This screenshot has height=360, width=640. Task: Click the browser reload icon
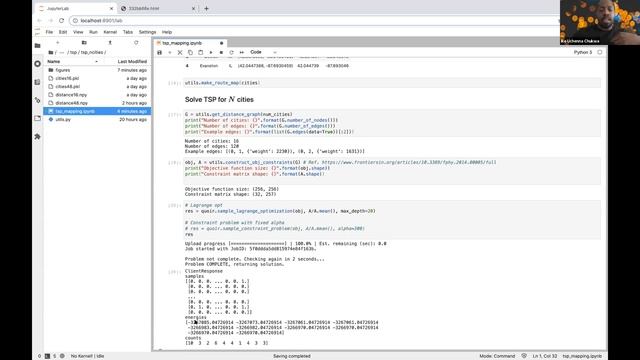tap(61, 20)
